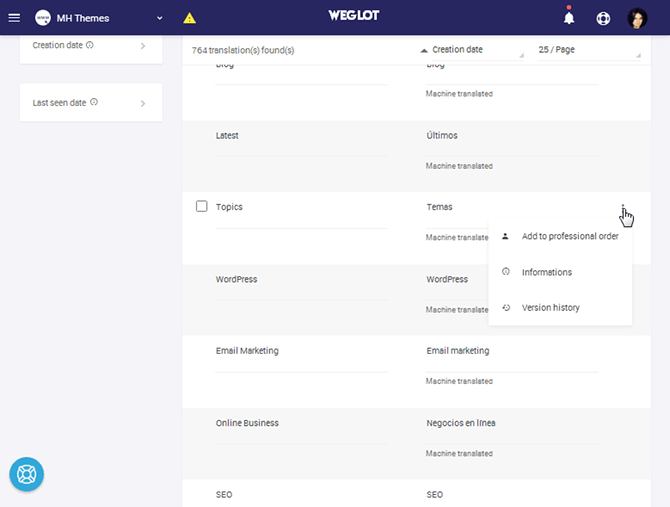Click the Online Business original text
Viewport: 670px width, 507px height.
pos(247,423)
